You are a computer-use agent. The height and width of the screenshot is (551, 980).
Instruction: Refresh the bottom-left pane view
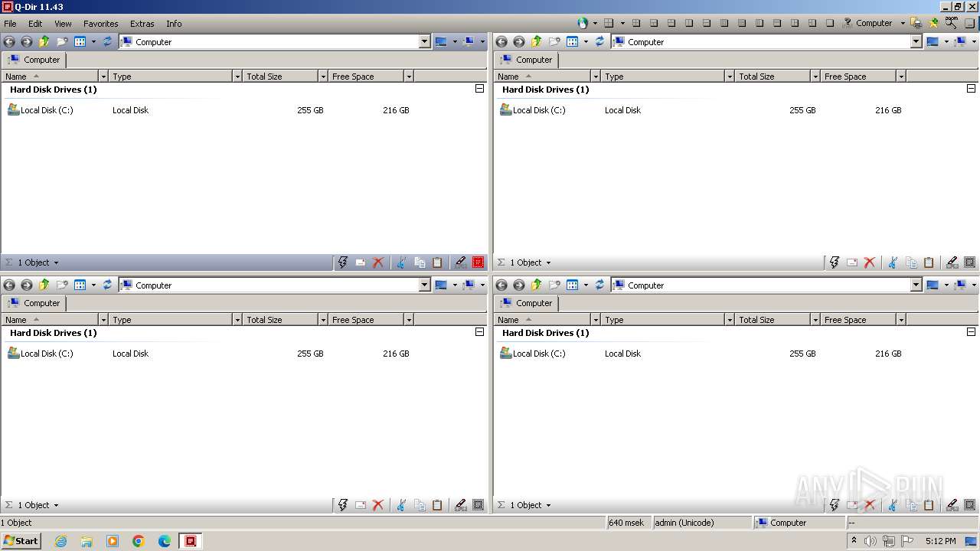pyautogui.click(x=107, y=285)
